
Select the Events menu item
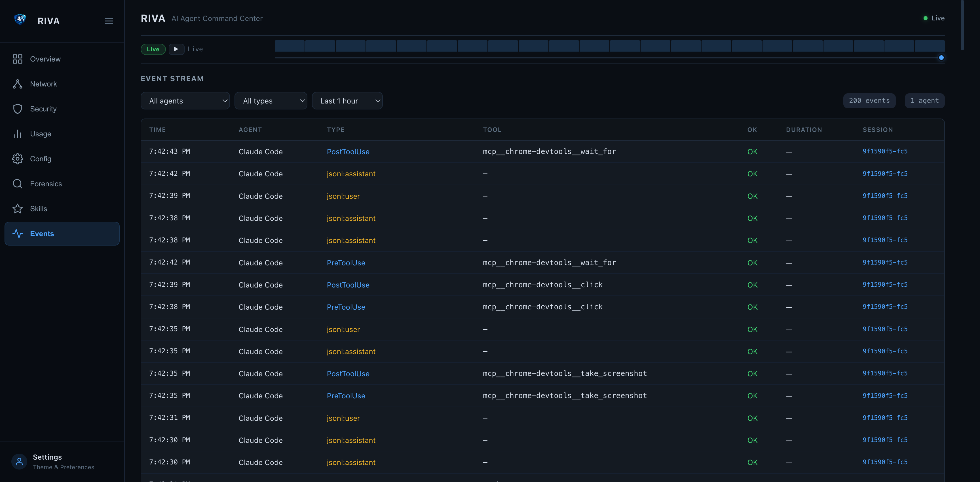coord(62,234)
